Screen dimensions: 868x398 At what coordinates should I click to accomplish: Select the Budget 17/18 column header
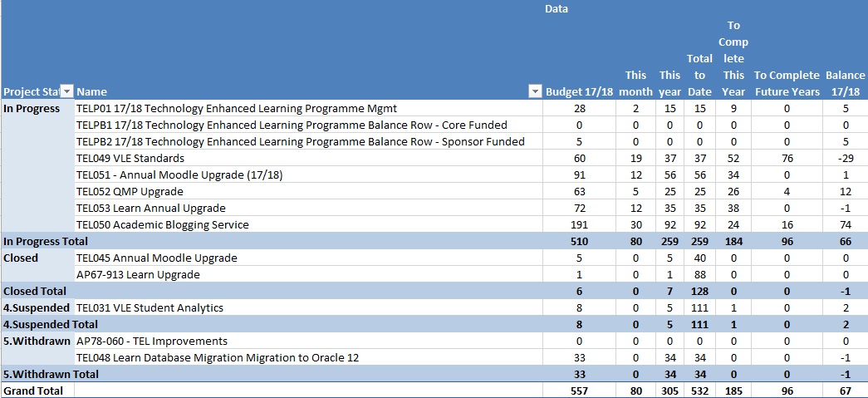tap(579, 91)
